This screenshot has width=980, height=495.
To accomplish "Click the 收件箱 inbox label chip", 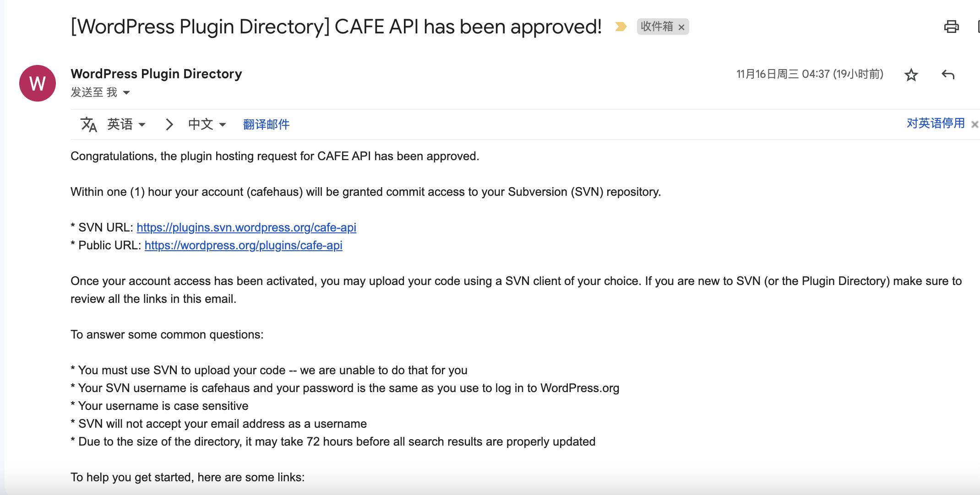I will pos(656,27).
